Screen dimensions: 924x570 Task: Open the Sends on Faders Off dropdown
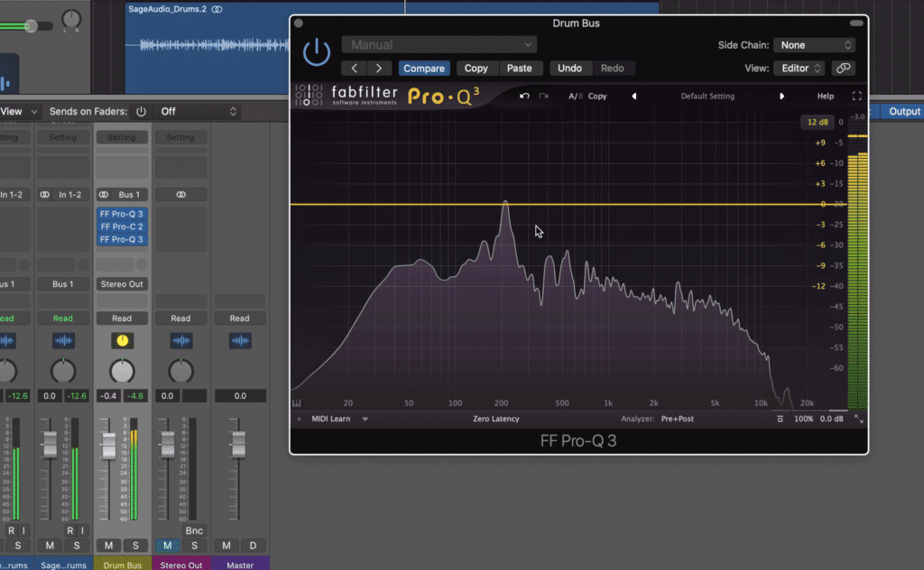point(198,111)
